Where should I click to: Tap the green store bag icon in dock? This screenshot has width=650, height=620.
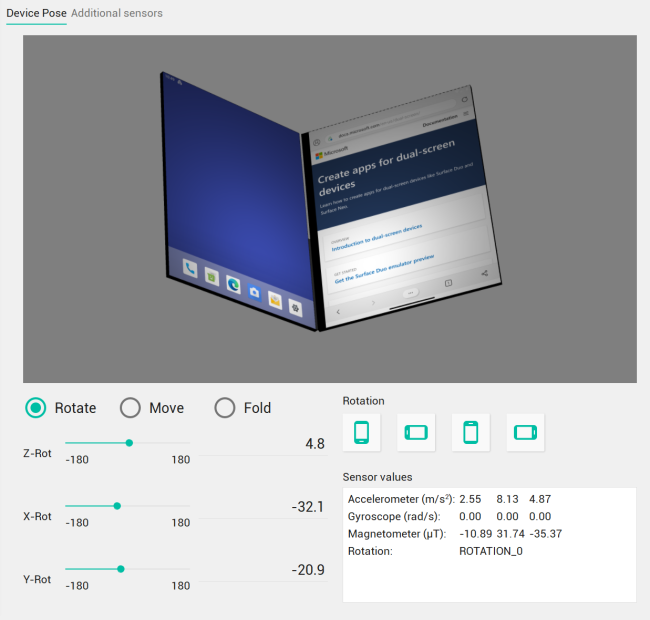point(211,277)
